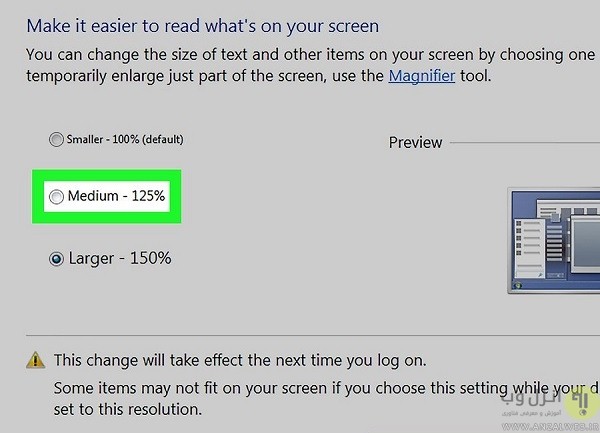Click the 'Medium - 125%' label text

pos(117,197)
